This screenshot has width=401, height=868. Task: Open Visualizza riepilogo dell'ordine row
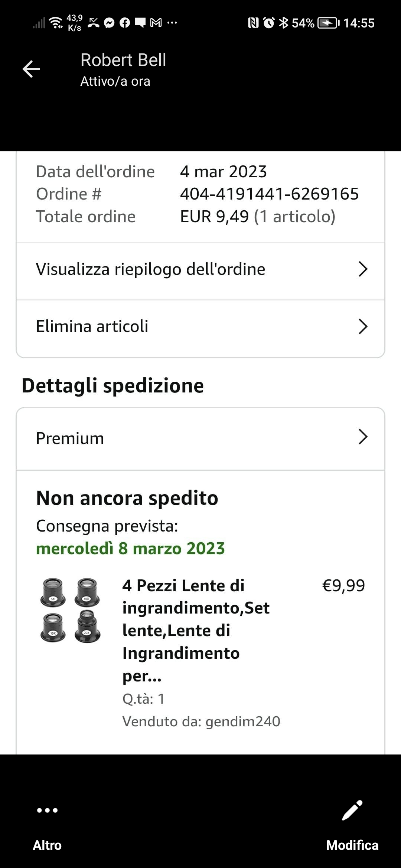pyautogui.click(x=150, y=269)
